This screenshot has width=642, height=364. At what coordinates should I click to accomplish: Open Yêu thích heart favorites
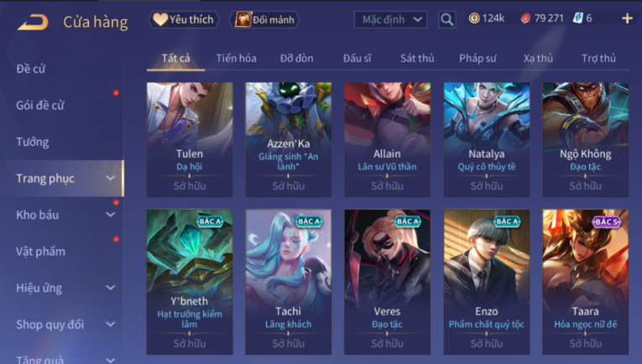pyautogui.click(x=183, y=19)
